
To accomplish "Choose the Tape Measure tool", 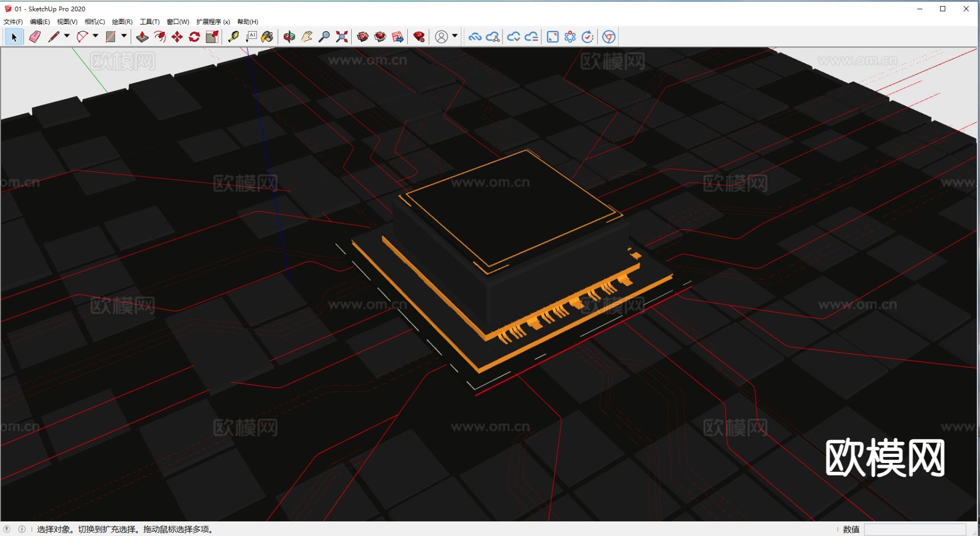I will 234,36.
